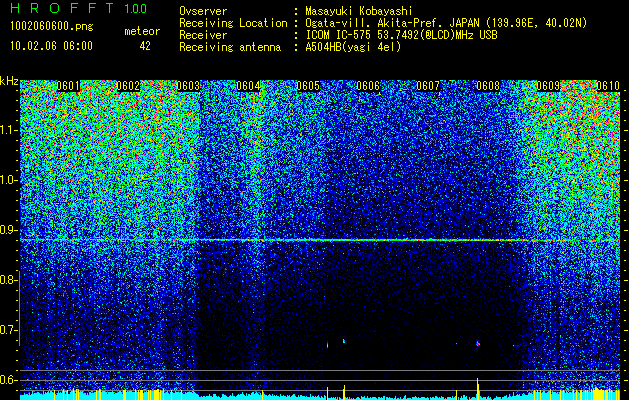
Task: Click the 0609 time marker
Action: coord(548,86)
